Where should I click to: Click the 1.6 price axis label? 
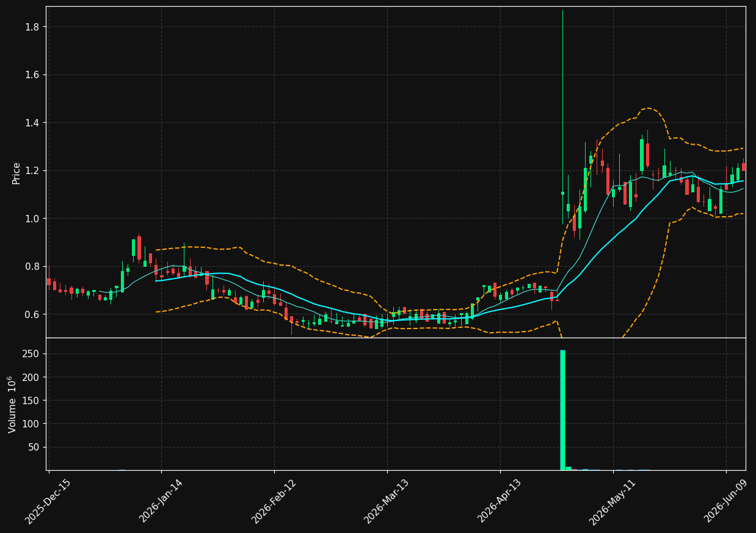tap(32, 74)
